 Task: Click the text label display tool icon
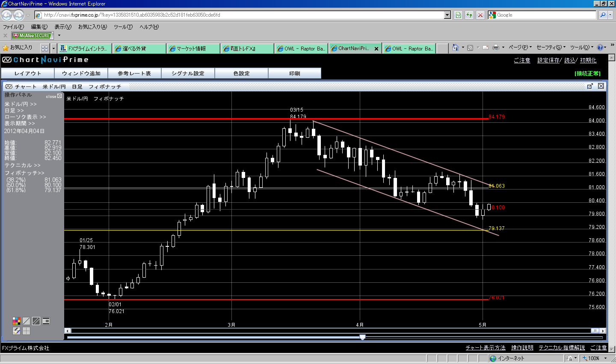[46, 321]
